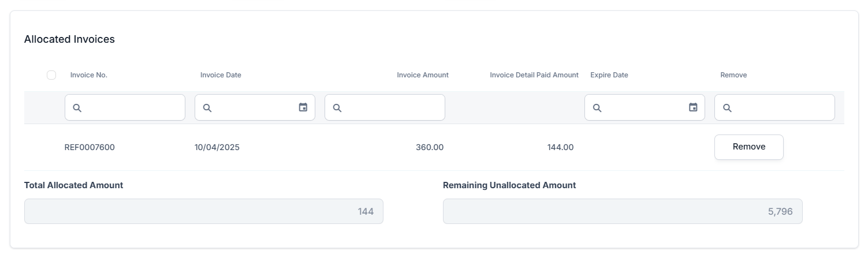Viewport: 868px width, 254px height.
Task: Click the 360.00 invoice amount cell
Action: coord(429,147)
